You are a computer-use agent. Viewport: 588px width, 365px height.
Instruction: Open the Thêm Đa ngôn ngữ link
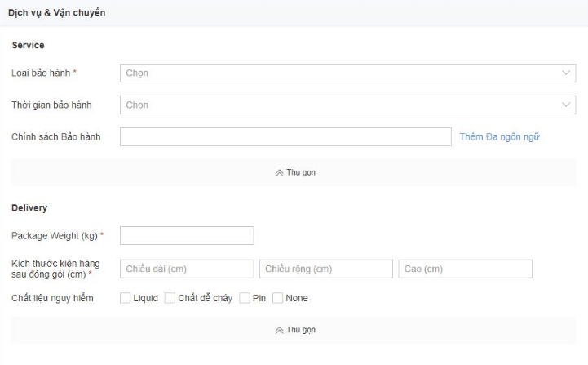pos(499,136)
